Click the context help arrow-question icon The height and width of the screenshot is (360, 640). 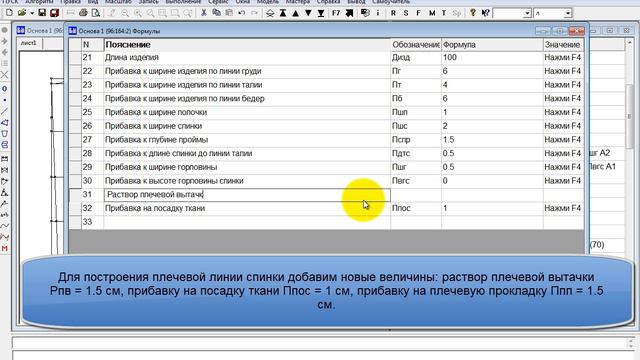(485, 13)
